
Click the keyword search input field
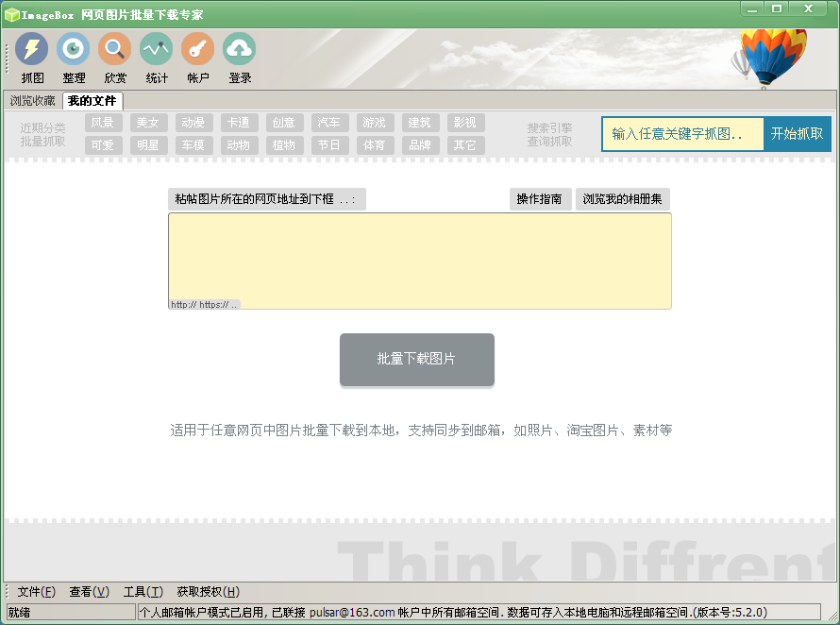(683, 134)
